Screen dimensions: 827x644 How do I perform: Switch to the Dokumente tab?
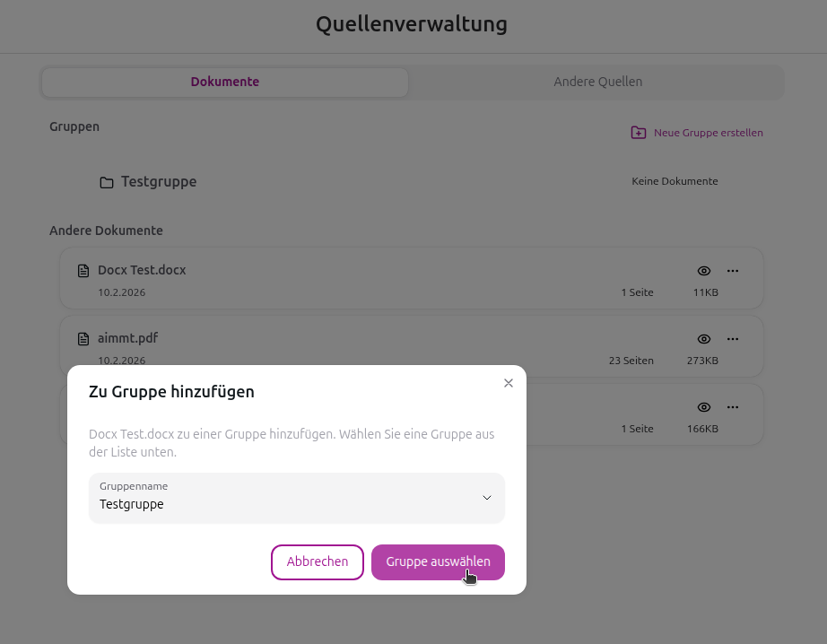pyautogui.click(x=225, y=82)
